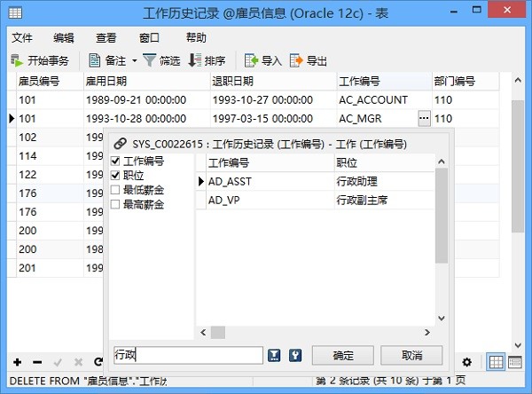Viewport: 532px width, 394px height.
Task: Click the 确定 button
Action: [342, 355]
